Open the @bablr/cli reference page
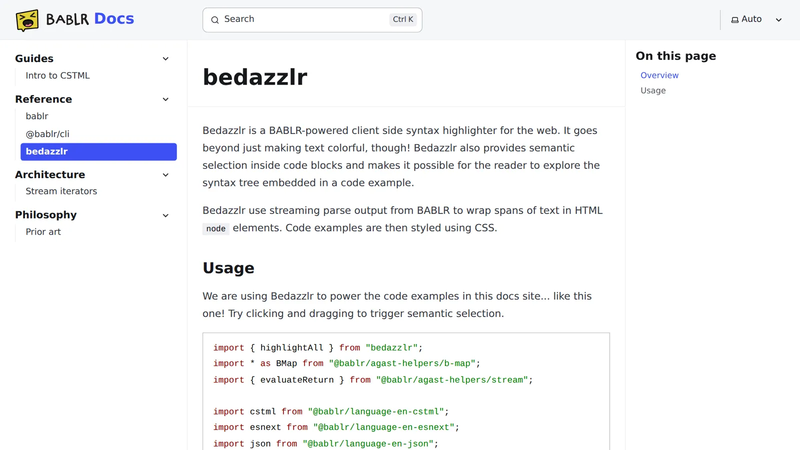This screenshot has height=450, width=800. tap(47, 134)
